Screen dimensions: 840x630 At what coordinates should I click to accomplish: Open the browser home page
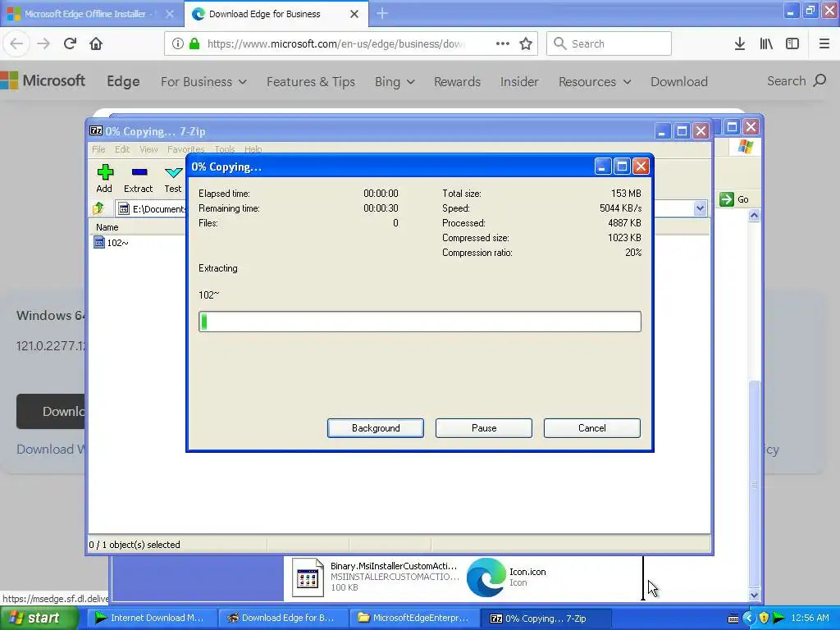pos(96,43)
